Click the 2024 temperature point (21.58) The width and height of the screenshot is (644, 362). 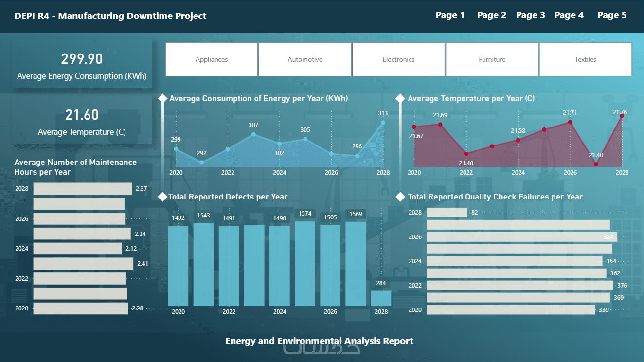pos(518,140)
